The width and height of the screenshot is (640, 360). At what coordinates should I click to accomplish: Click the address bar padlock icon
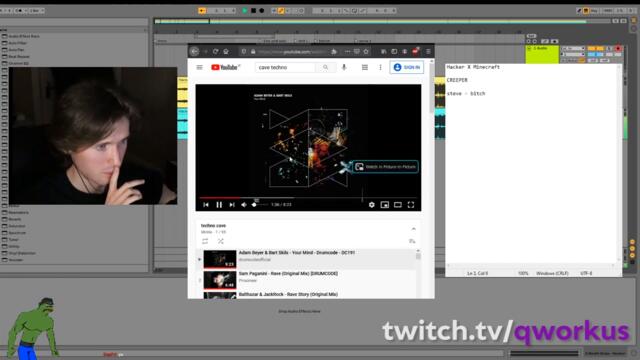tap(253, 52)
